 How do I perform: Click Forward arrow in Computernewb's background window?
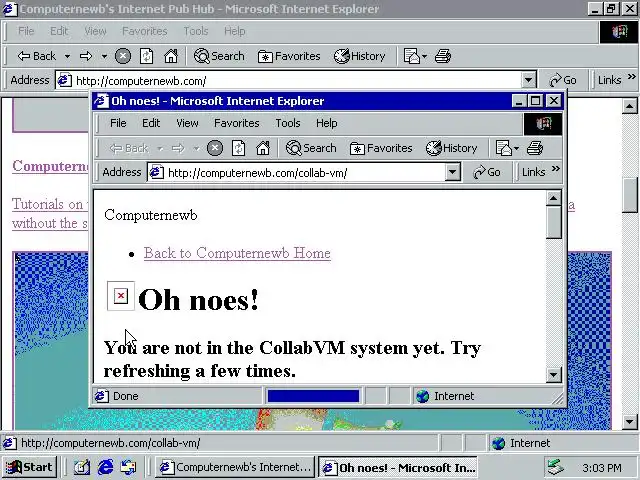point(86,56)
